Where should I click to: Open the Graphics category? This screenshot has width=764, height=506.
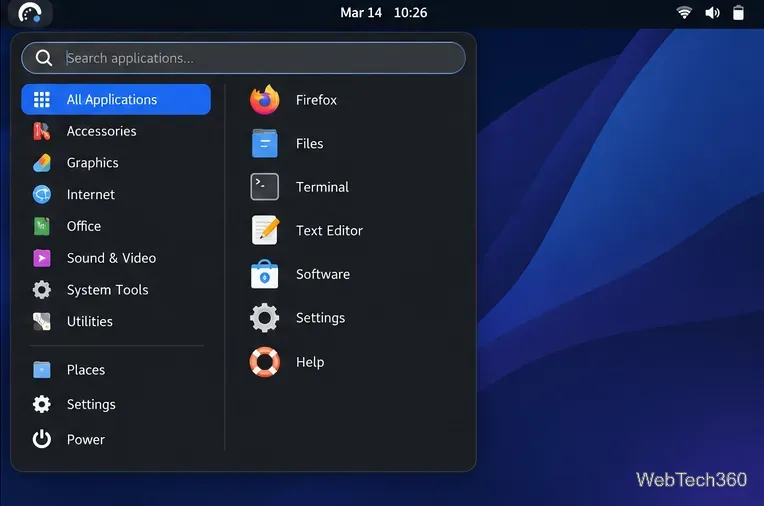(116, 163)
